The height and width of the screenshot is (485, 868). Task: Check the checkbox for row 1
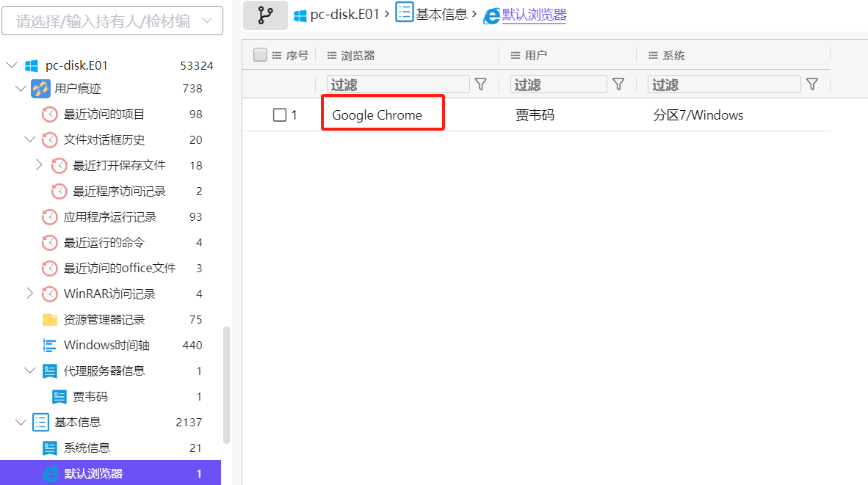click(280, 115)
